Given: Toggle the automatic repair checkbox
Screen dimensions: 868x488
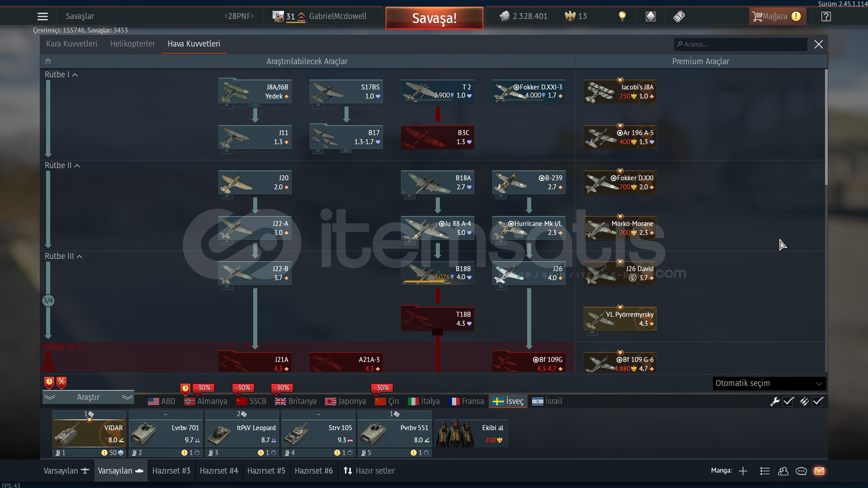Looking at the screenshot, I should point(788,401).
